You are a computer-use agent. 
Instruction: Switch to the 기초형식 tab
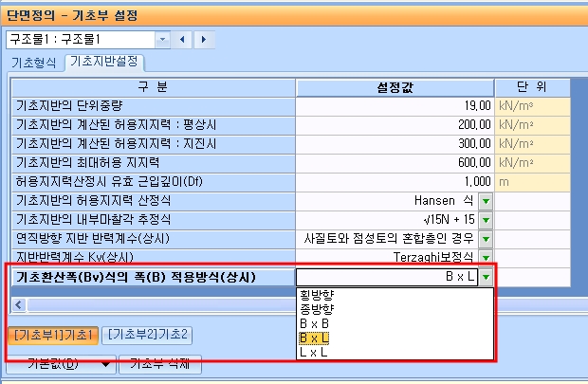pos(34,63)
